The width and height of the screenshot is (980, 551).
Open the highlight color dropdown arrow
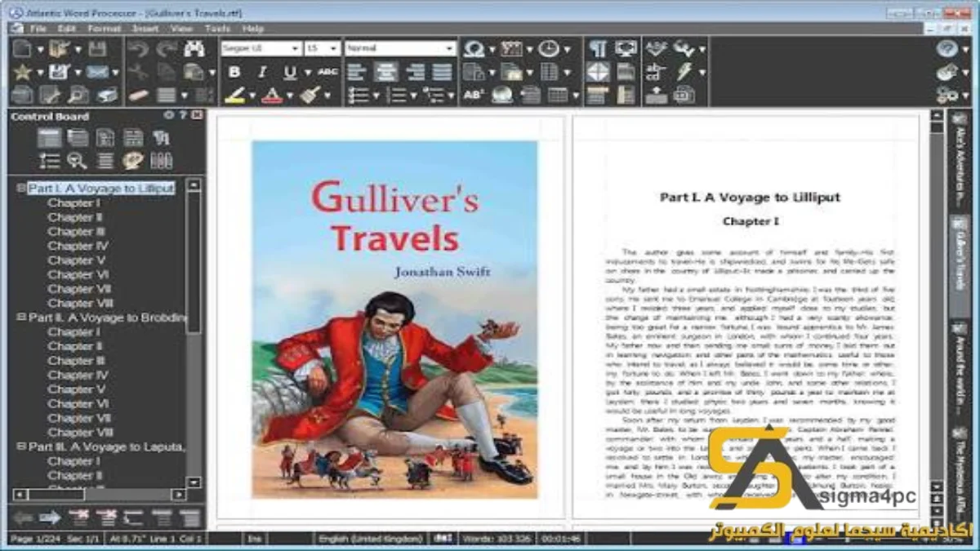pos(252,96)
